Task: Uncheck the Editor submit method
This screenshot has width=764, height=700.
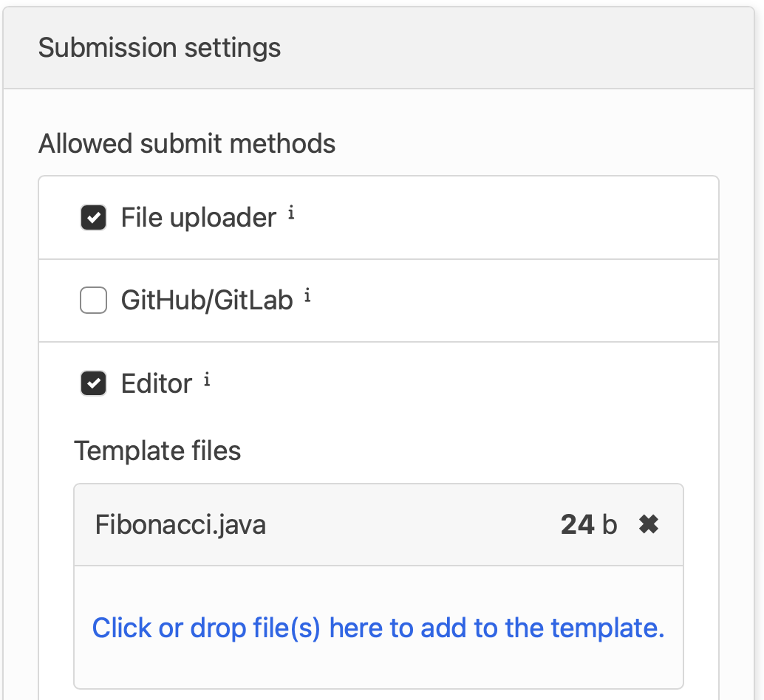Action: point(93,384)
